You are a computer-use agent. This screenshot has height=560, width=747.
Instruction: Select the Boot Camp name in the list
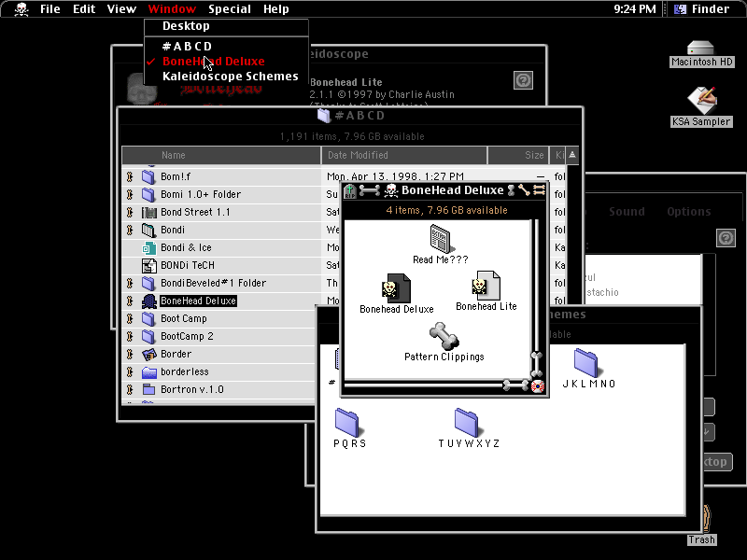coord(184,318)
